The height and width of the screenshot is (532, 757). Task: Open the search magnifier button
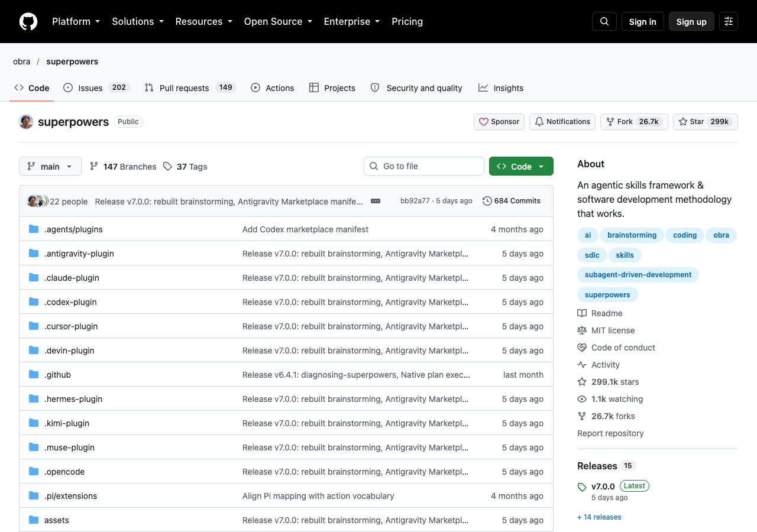(x=604, y=21)
